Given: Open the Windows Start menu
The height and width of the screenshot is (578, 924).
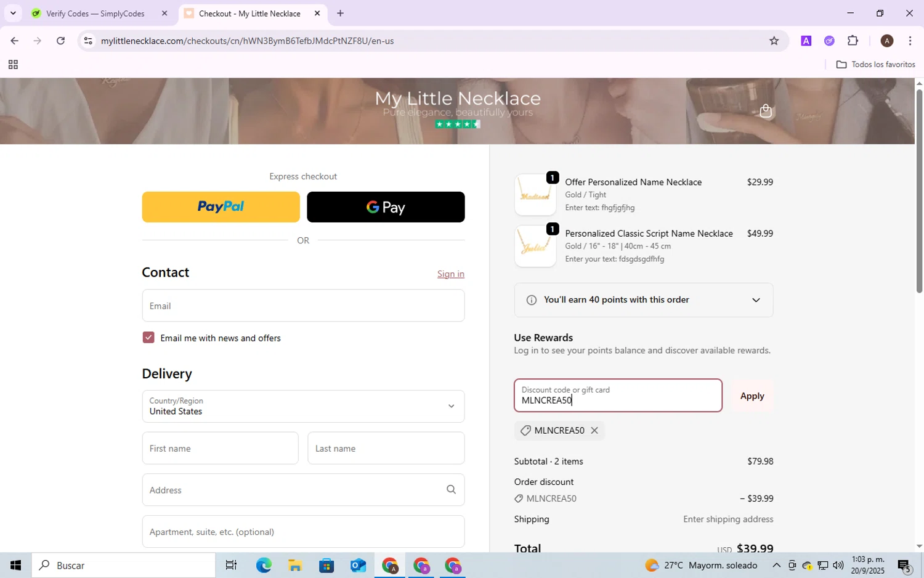Looking at the screenshot, I should (x=16, y=565).
